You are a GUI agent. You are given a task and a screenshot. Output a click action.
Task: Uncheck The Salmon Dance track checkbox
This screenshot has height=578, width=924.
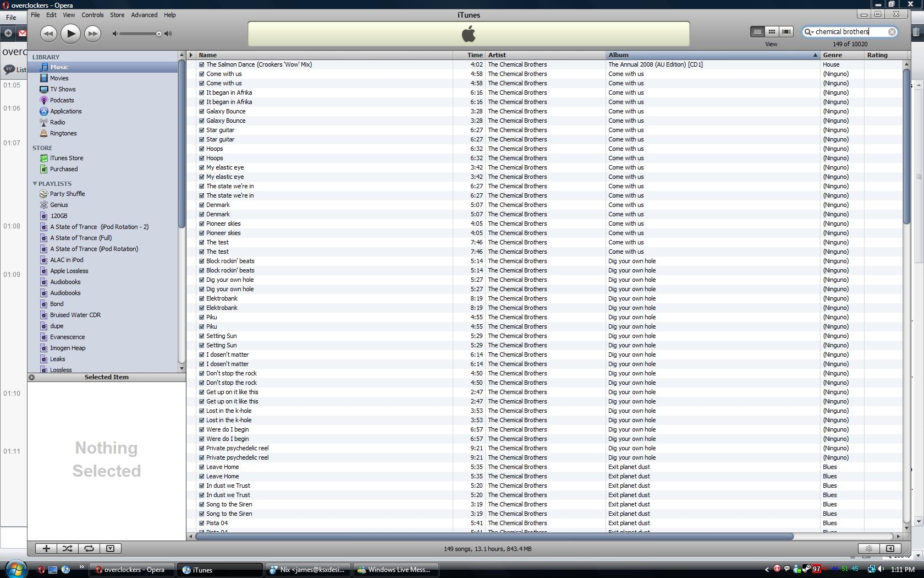pos(201,64)
